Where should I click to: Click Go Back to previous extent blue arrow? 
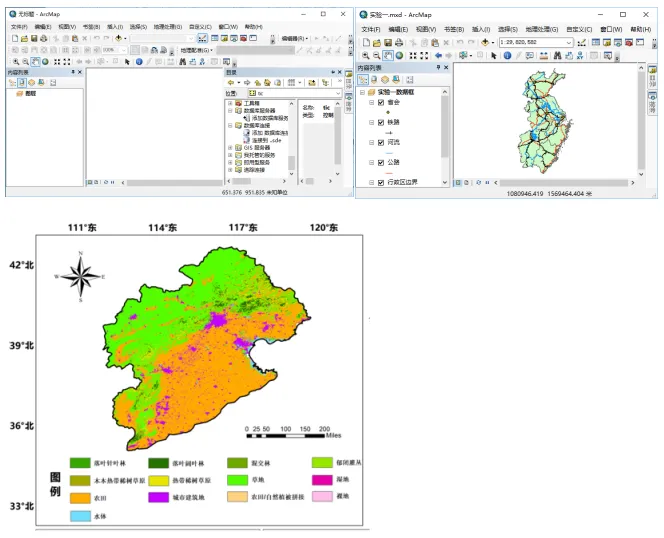click(x=438, y=55)
